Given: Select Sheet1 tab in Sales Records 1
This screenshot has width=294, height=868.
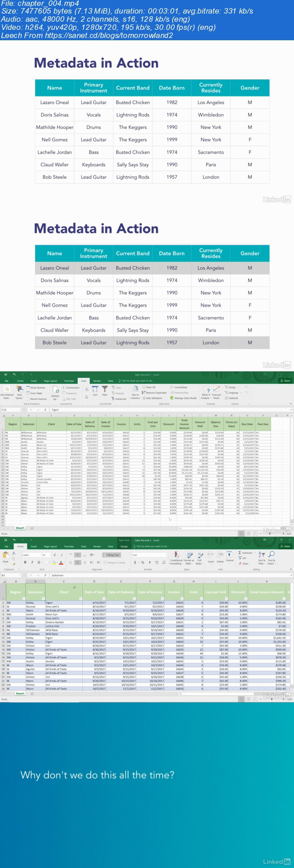Looking at the screenshot, I should coord(20,528).
